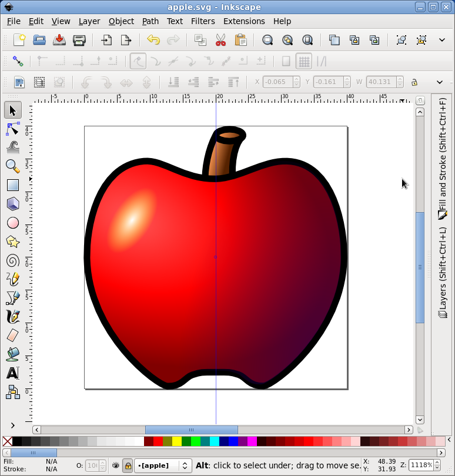Toggle width and height lock
Image resolution: width=455 pixels, height=476 pixels.
pos(414,82)
